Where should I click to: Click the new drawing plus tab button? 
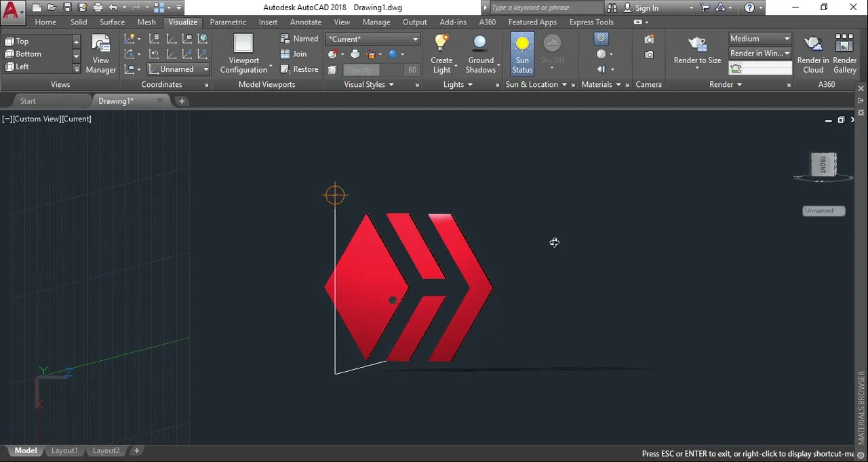click(x=182, y=101)
